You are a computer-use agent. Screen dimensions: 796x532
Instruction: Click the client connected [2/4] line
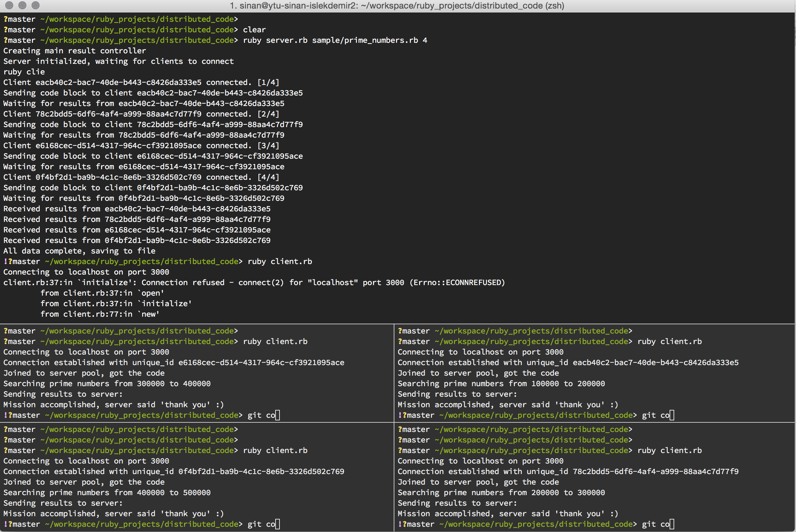141,114
